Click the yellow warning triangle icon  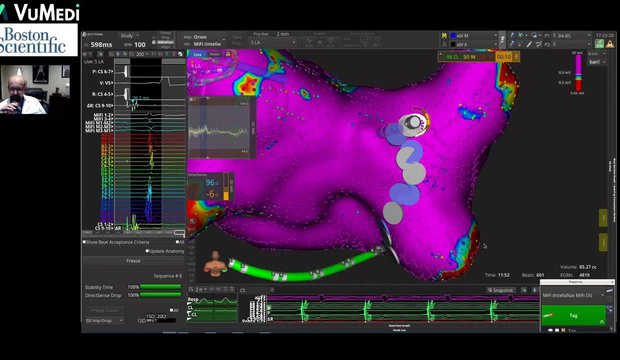[609, 44]
